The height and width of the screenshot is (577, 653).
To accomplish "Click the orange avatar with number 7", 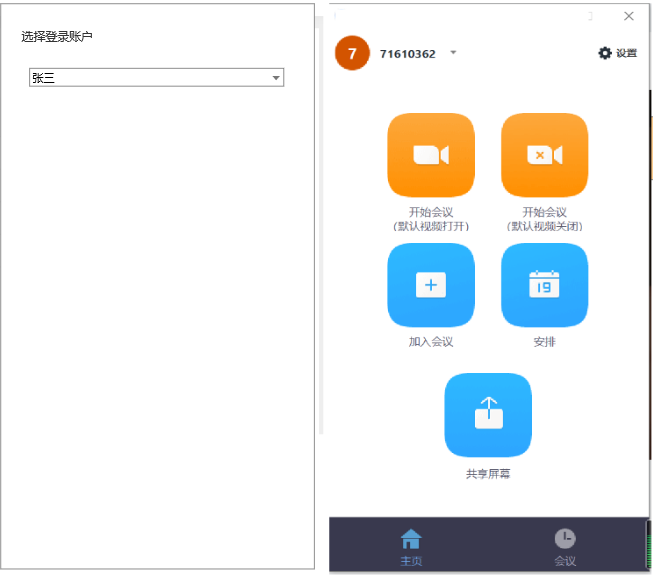I will point(352,53).
